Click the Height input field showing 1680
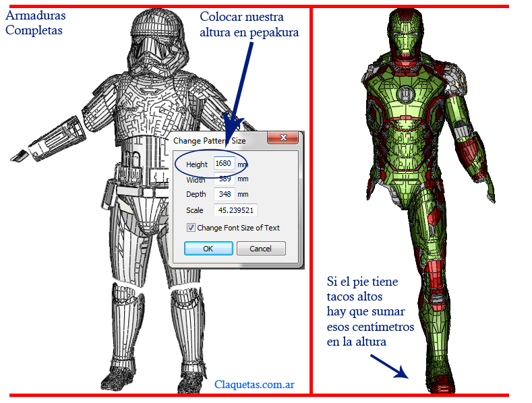The width and height of the screenshot is (532, 403). pos(225,164)
